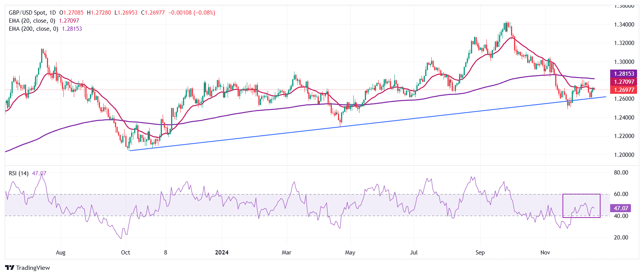This screenshot has height=276, width=644.
Task: Select the EMA (20, close, 0) legend
Action: [32, 21]
